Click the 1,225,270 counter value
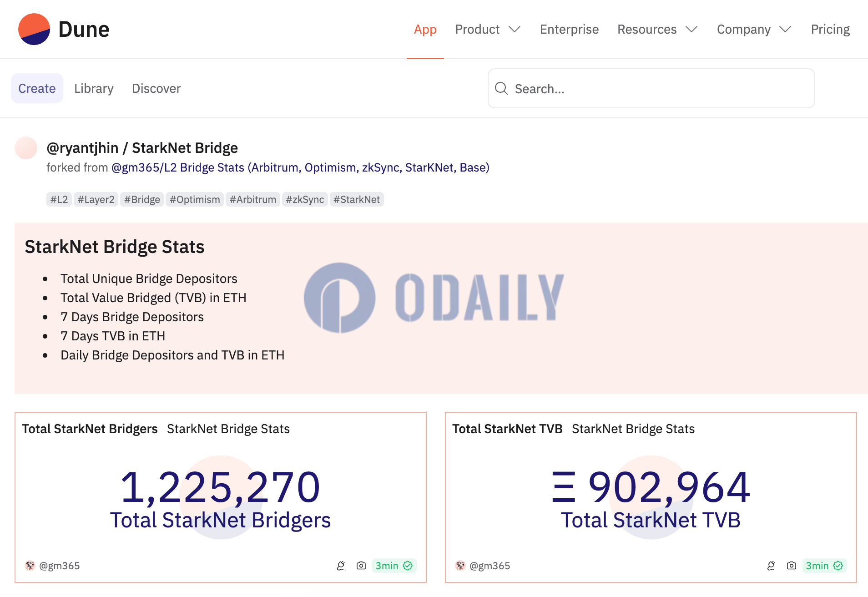The width and height of the screenshot is (868, 597). coord(220,487)
